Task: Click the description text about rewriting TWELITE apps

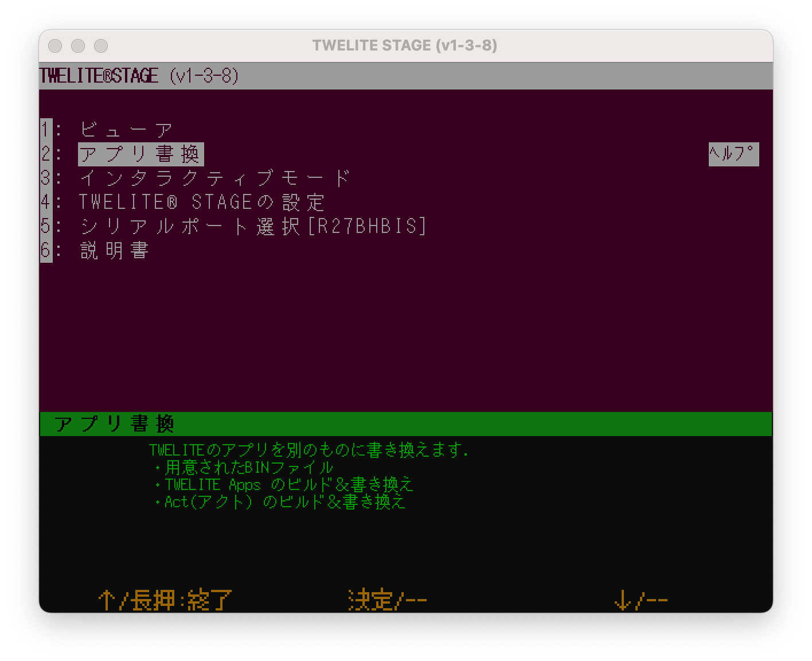Action: coord(309,450)
